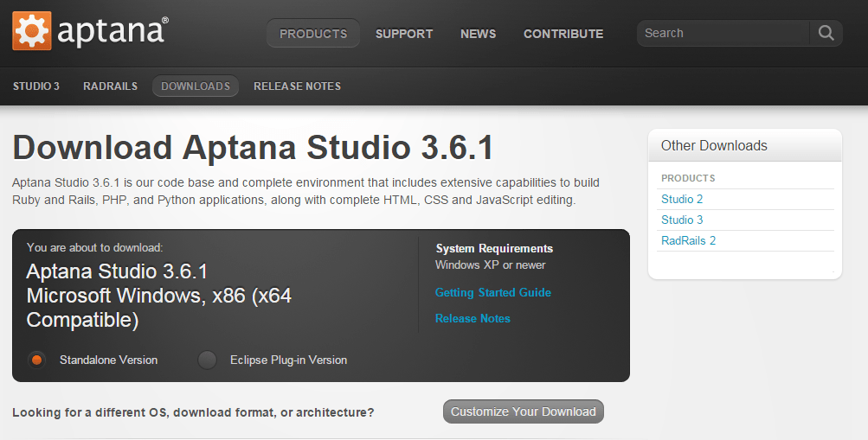Click the Other Downloads panel heading
The width and height of the screenshot is (868, 440).
tap(714, 145)
